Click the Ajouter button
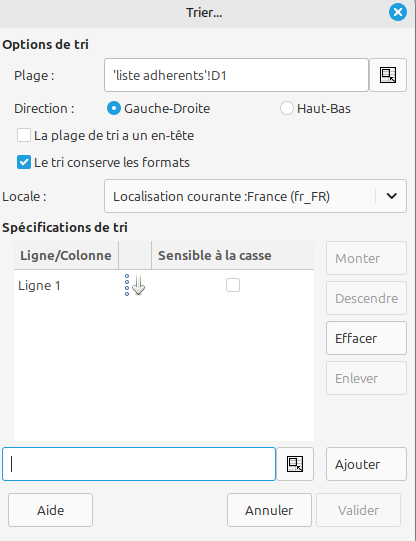416x541 pixels. [366, 464]
